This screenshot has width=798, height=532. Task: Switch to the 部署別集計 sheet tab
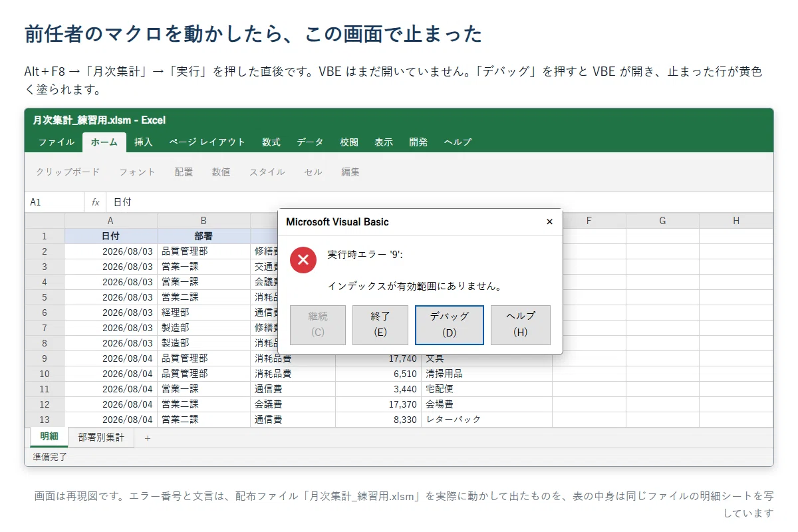tap(101, 438)
